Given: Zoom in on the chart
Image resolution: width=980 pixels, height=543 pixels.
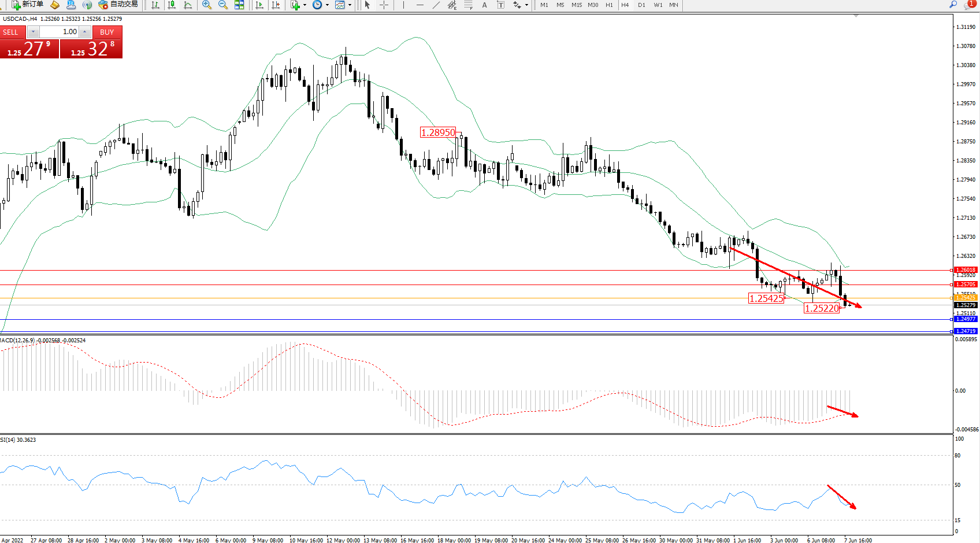Looking at the screenshot, I should click(x=207, y=5).
